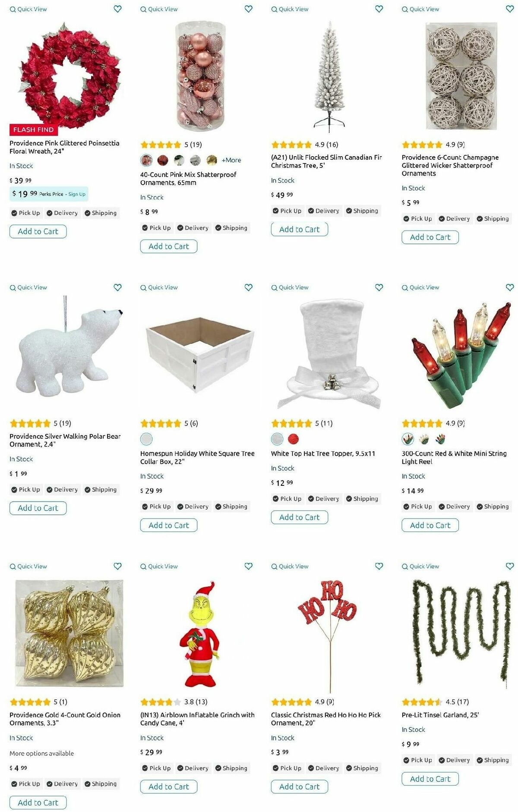This screenshot has height=812, width=518.
Task: Add Homespun Holiday Tree Collar Box to cart
Action: [x=169, y=526]
